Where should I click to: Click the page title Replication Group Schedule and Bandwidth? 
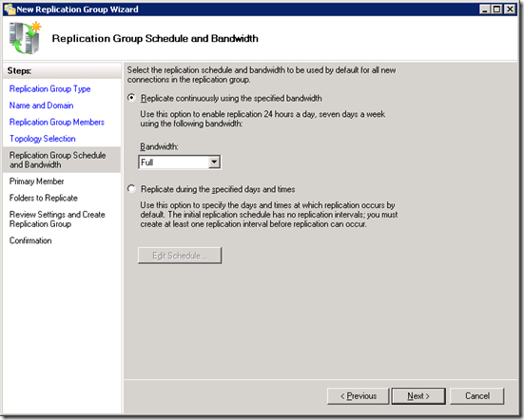coord(155,39)
